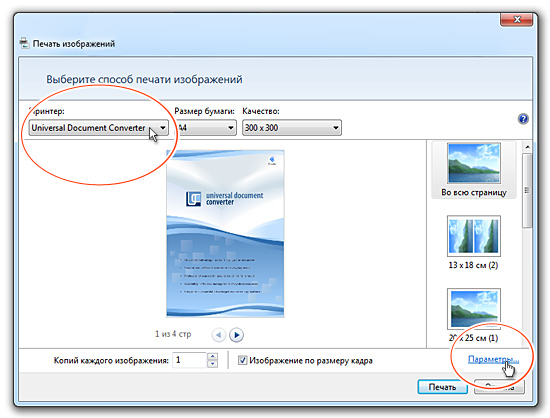Close the print pictures dialog
This screenshot has height=418, width=550.
pyautogui.click(x=516, y=19)
